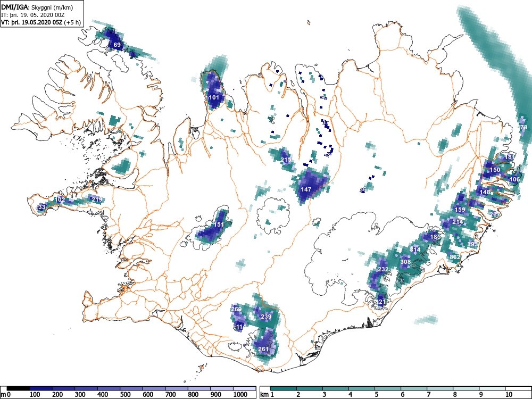Click the visibility value 150 on map

pyautogui.click(x=495, y=170)
